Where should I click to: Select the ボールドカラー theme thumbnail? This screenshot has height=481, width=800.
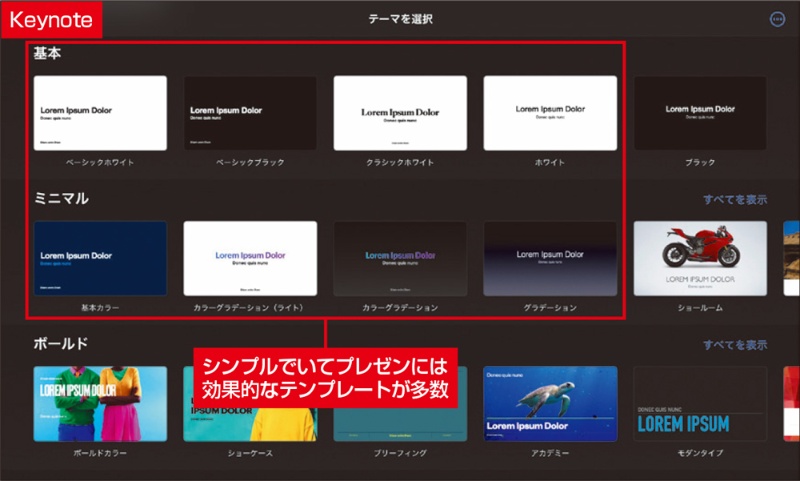coord(100,403)
